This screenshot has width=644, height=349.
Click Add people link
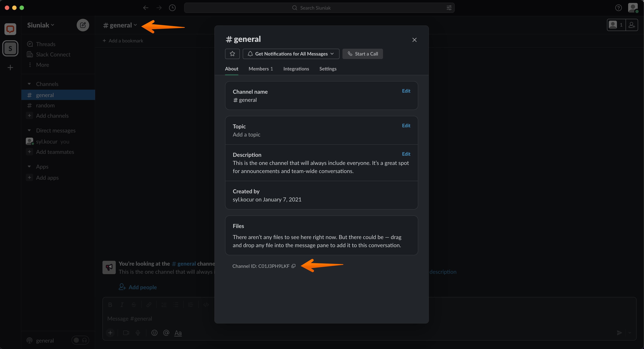pos(138,287)
